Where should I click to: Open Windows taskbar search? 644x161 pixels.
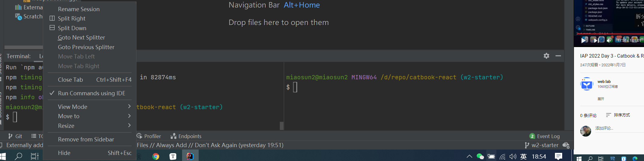[x=18, y=156]
